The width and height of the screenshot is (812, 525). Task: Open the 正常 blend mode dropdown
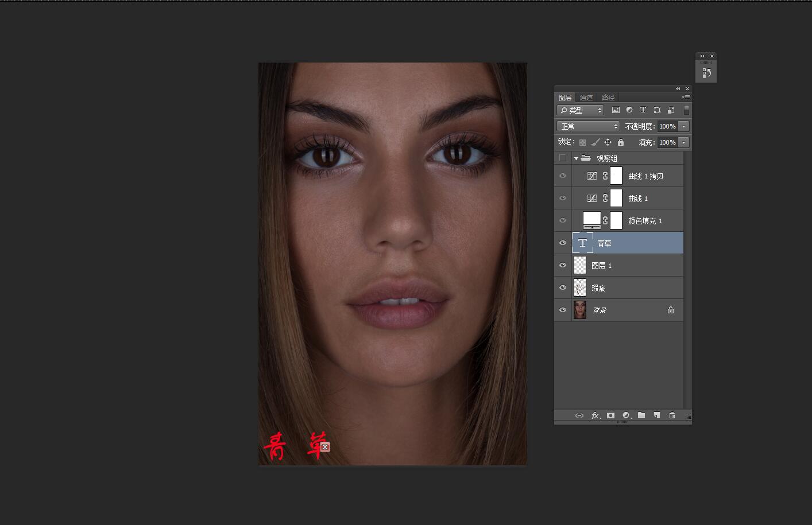click(x=588, y=126)
